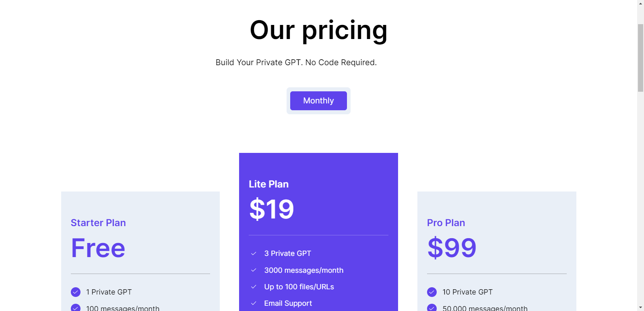Click checkmark icon beside 3 Private GPT
The width and height of the screenshot is (644, 311).
tap(254, 253)
